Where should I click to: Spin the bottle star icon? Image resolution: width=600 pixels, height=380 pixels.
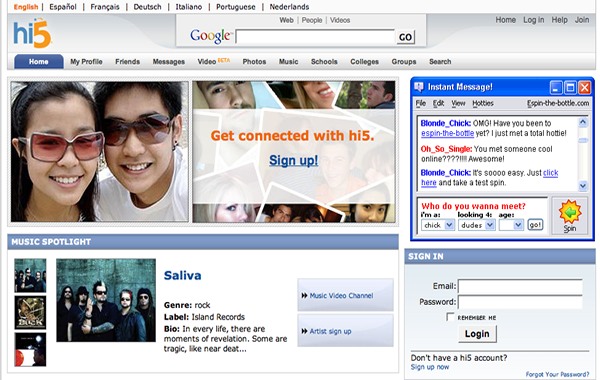pos(570,212)
